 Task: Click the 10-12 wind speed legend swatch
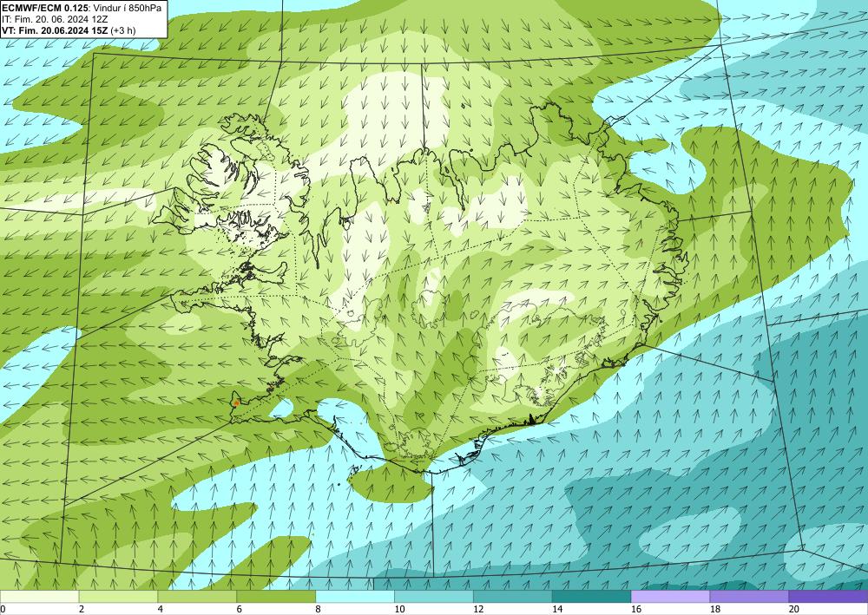pos(434,596)
